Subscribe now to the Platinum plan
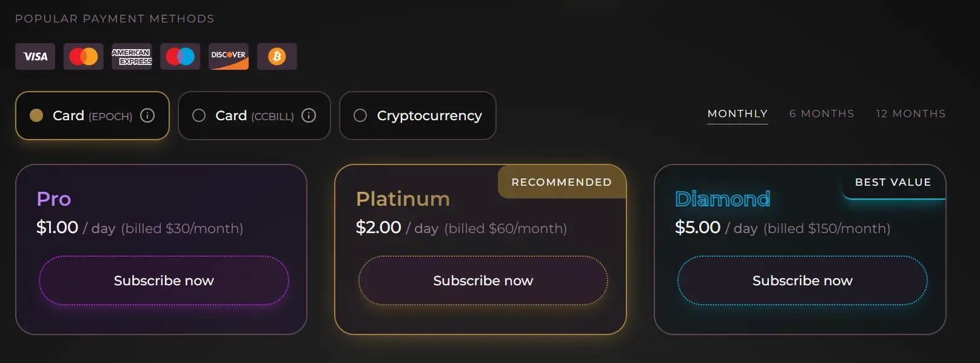 click(x=482, y=280)
